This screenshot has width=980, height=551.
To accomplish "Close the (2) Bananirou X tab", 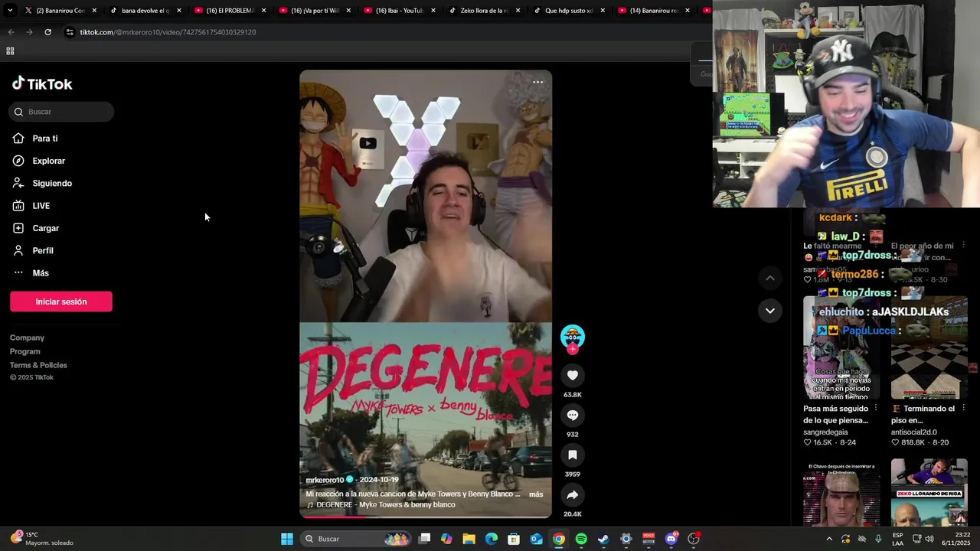I will click(x=94, y=11).
